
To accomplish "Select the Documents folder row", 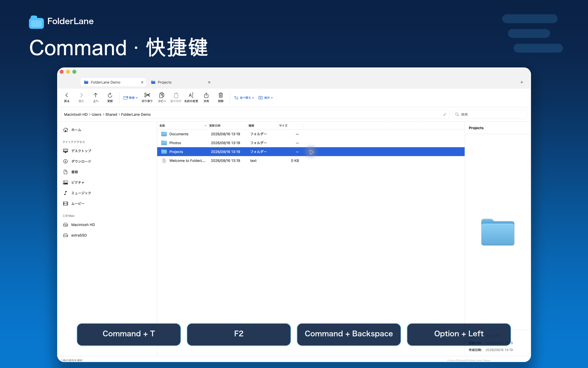I will pos(311,134).
